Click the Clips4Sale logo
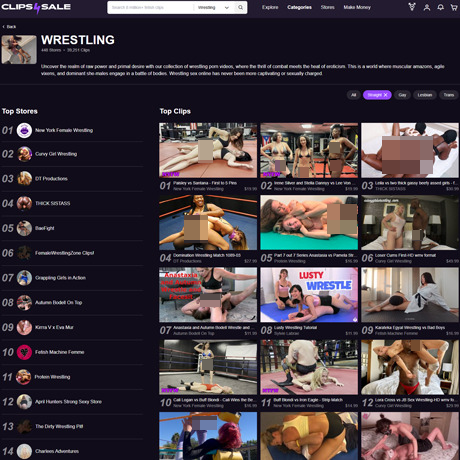Screen dimensions: 460x460 pyautogui.click(x=36, y=7)
